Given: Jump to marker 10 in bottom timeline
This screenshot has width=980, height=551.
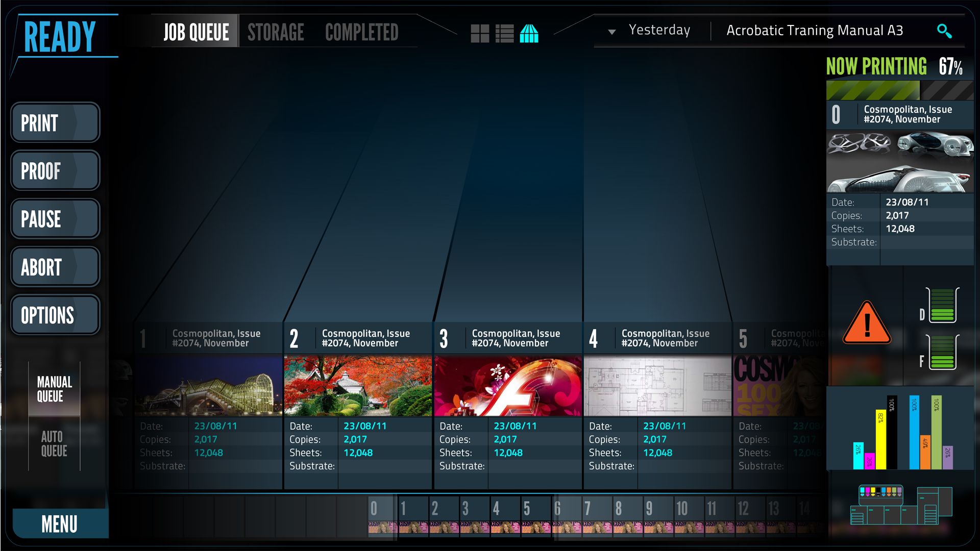Looking at the screenshot, I should coord(682,509).
